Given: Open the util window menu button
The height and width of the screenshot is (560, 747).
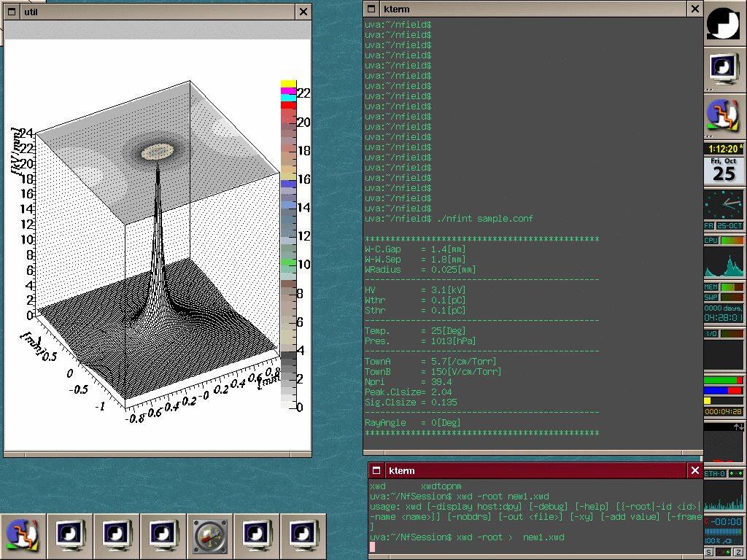Looking at the screenshot, I should (12, 12).
